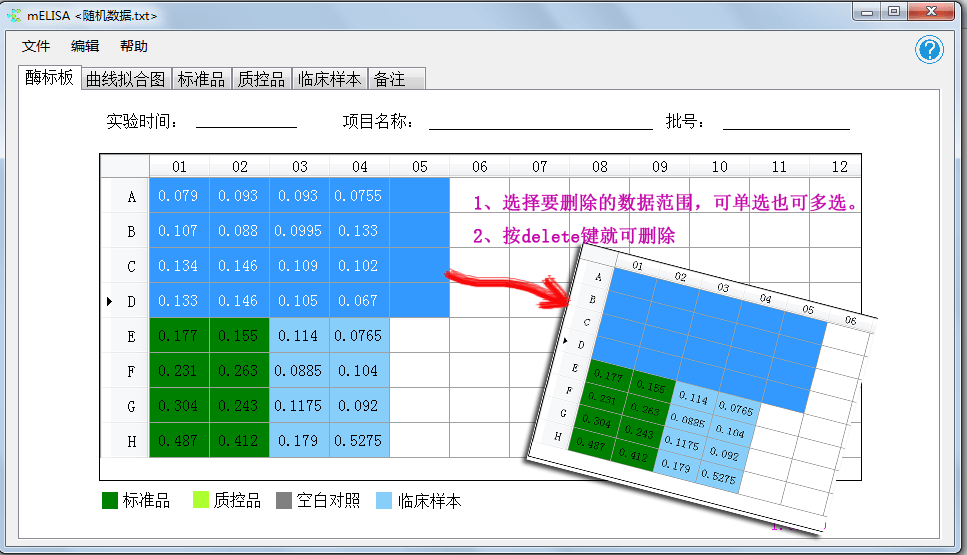The width and height of the screenshot is (967, 555).
Task: Click the 批号 input field
Action: point(786,120)
